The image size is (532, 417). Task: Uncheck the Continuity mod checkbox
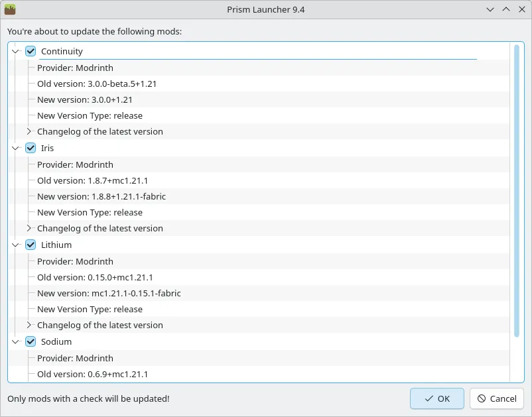[31, 51]
